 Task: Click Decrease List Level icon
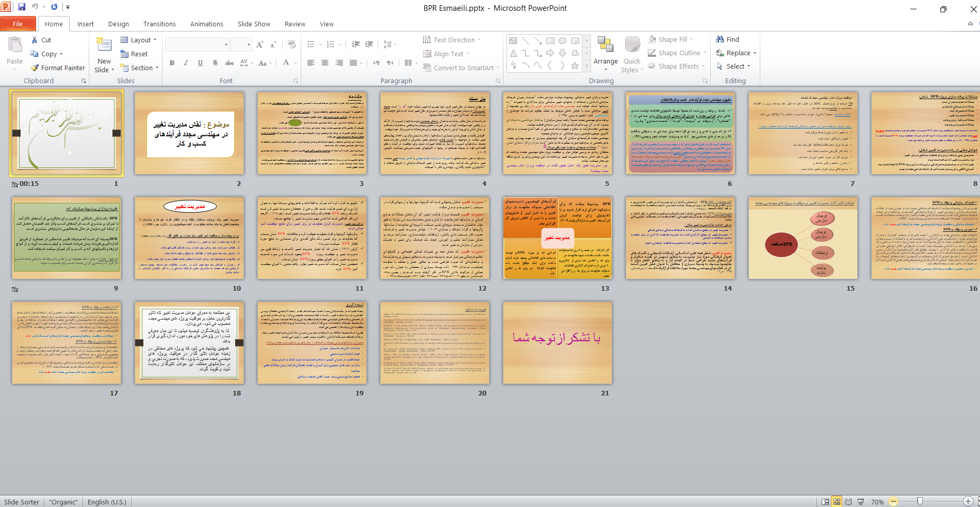tap(355, 44)
